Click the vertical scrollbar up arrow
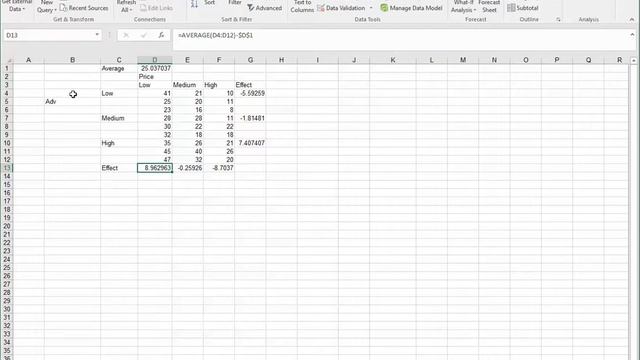The height and width of the screenshot is (360, 640). [x=633, y=60]
